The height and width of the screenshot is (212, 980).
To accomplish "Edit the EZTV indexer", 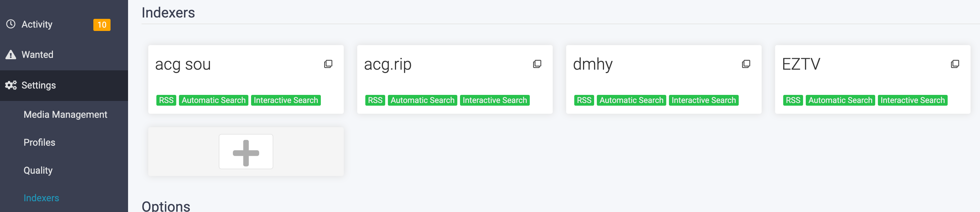I will (872, 79).
